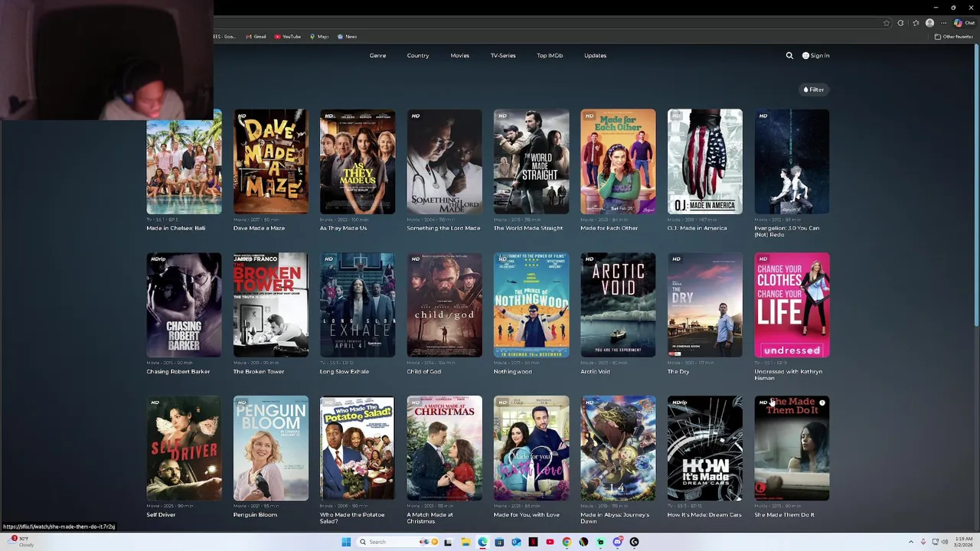980x551 pixels.
Task: Open the Genre menu
Action: click(377, 56)
